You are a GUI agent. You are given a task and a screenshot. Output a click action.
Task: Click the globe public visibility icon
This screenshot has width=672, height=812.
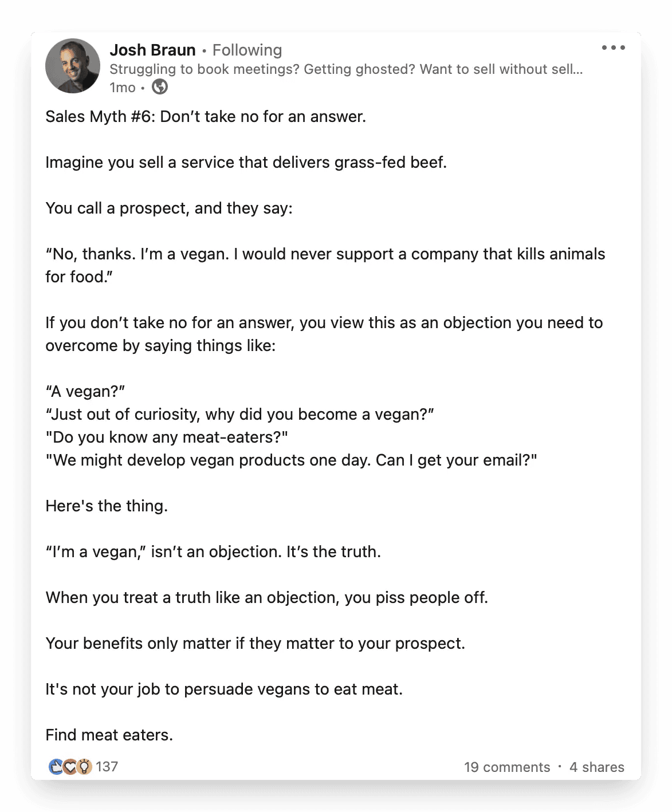click(160, 87)
